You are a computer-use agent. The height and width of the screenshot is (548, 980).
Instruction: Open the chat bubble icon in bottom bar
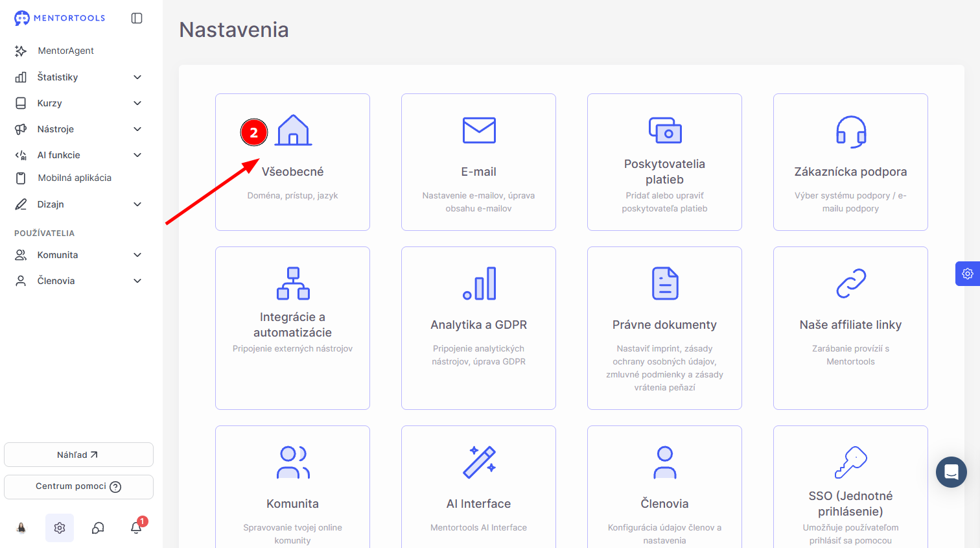(98, 528)
